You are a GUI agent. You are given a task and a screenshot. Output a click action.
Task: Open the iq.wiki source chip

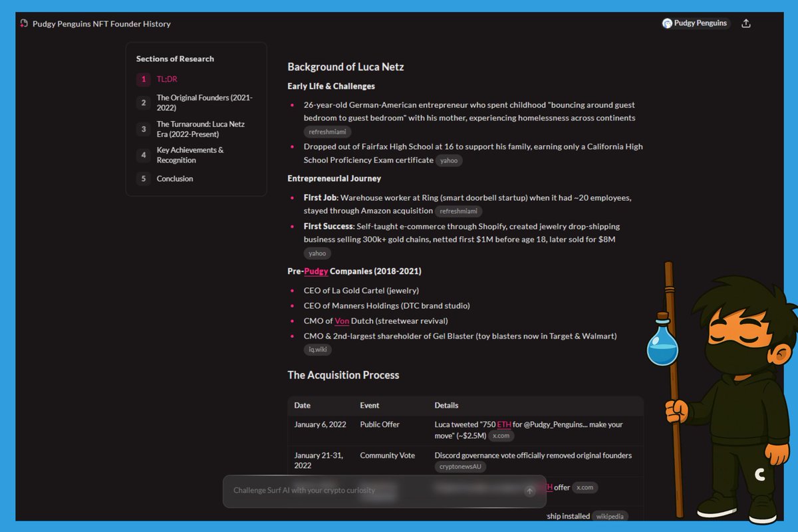click(x=318, y=350)
